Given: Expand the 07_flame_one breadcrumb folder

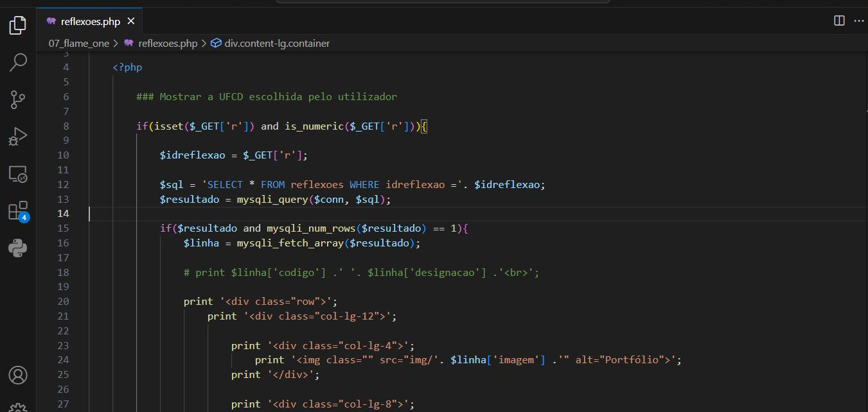Looking at the screenshot, I should pos(78,44).
